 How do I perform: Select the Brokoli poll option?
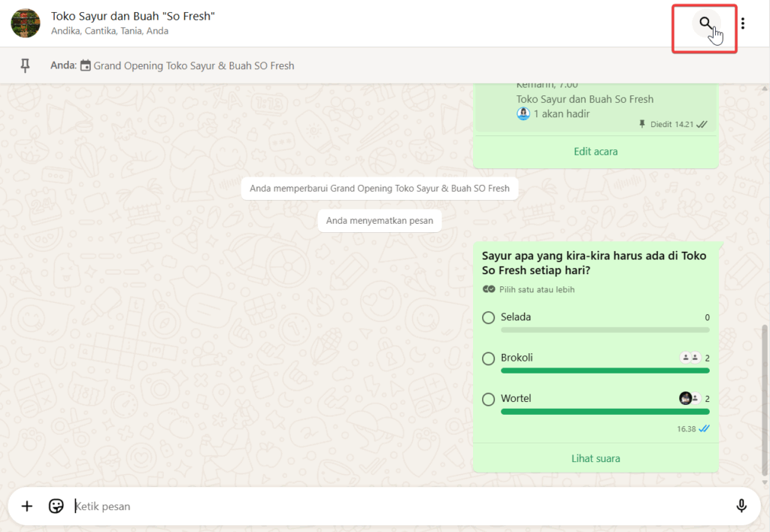click(489, 358)
